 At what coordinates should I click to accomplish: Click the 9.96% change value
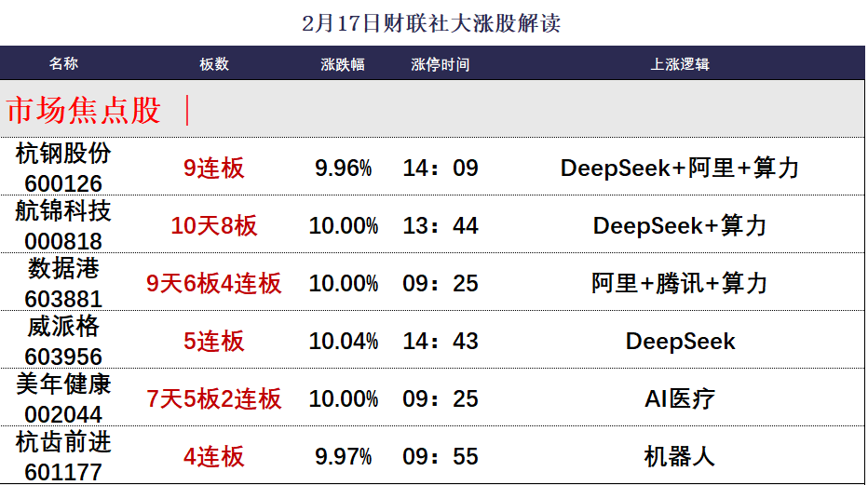click(344, 168)
